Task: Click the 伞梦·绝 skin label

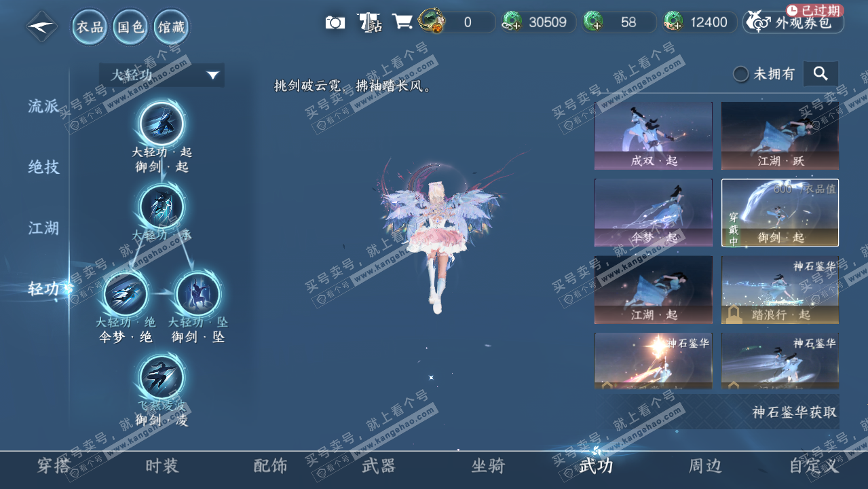Action: [126, 337]
